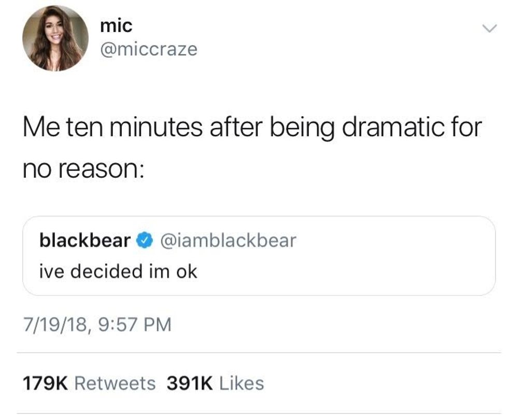View the list of Likes
Screen dimensions: 508x420
[x=242, y=383]
